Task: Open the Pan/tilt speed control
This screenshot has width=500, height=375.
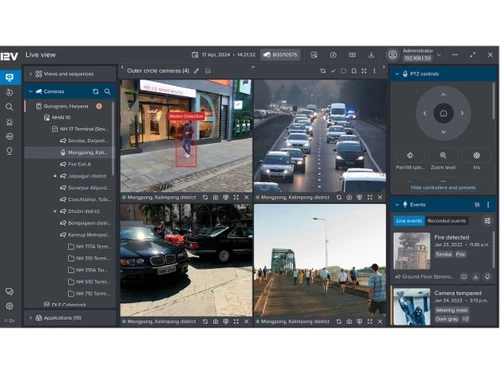Action: [410, 155]
